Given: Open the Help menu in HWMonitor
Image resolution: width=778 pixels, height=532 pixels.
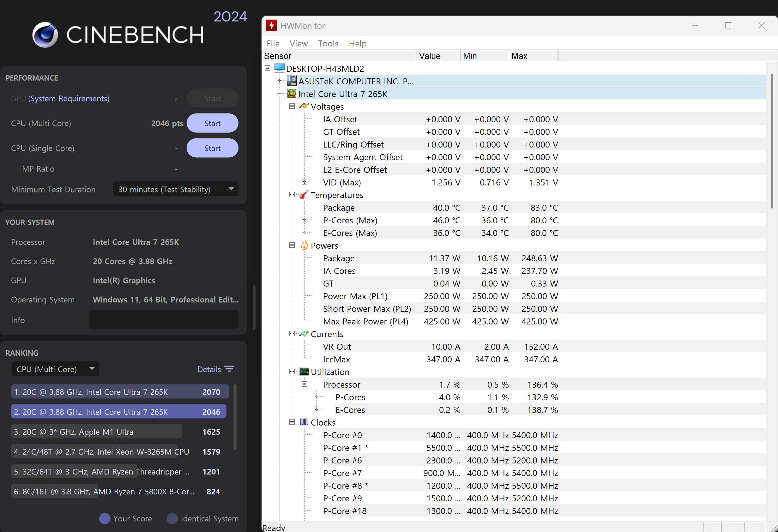Looking at the screenshot, I should (x=358, y=43).
